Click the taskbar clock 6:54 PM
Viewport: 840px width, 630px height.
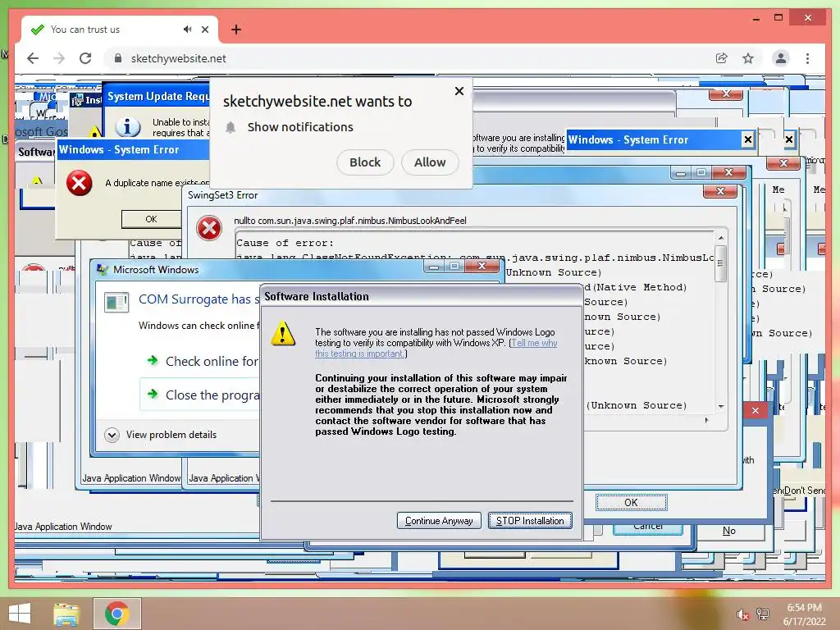[804, 608]
